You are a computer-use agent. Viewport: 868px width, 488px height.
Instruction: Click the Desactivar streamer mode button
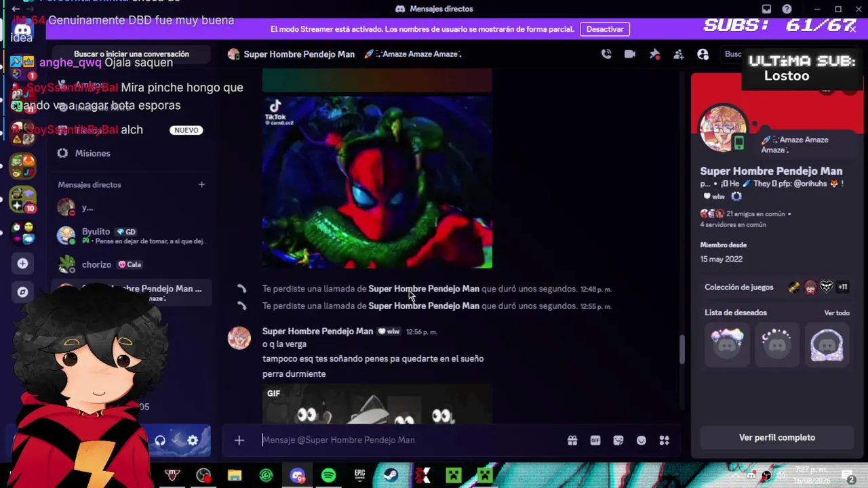(605, 29)
